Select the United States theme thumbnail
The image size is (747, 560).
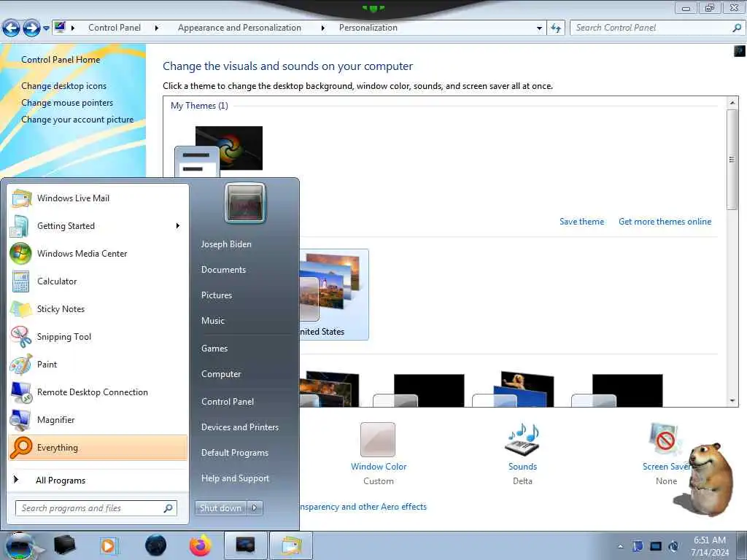pos(333,295)
